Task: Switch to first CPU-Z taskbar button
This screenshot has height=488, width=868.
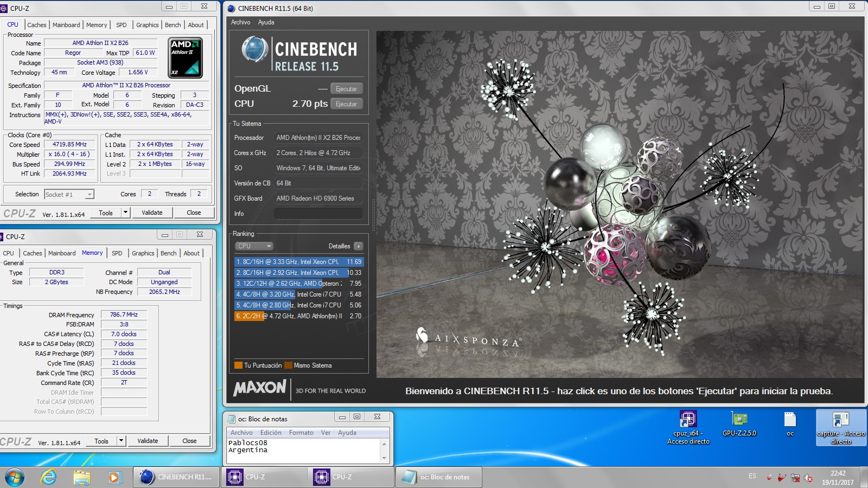Action: tap(264, 477)
